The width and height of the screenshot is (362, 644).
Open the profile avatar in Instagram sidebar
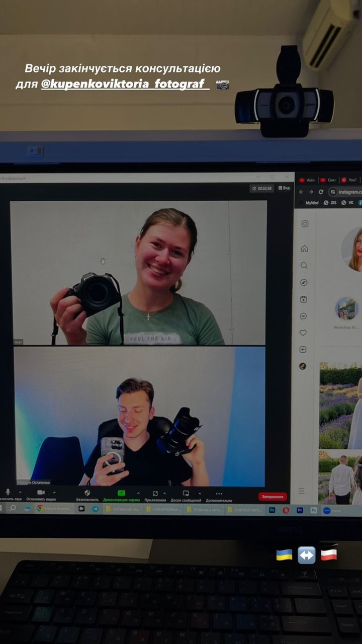point(303,366)
